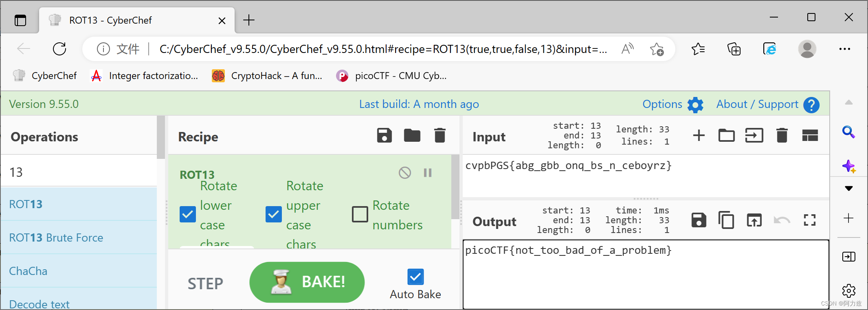Select the Decode text operation
Viewport: 868px width, 310px height.
coord(79,299)
